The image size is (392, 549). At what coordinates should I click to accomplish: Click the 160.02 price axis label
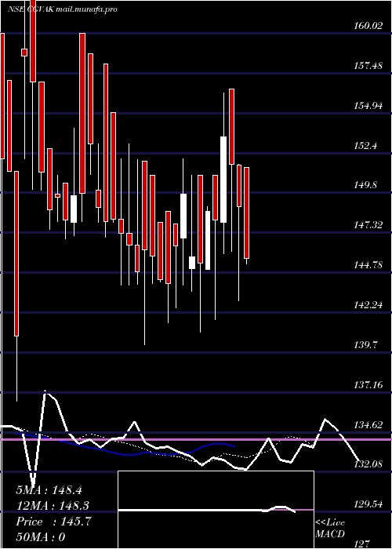point(368,26)
